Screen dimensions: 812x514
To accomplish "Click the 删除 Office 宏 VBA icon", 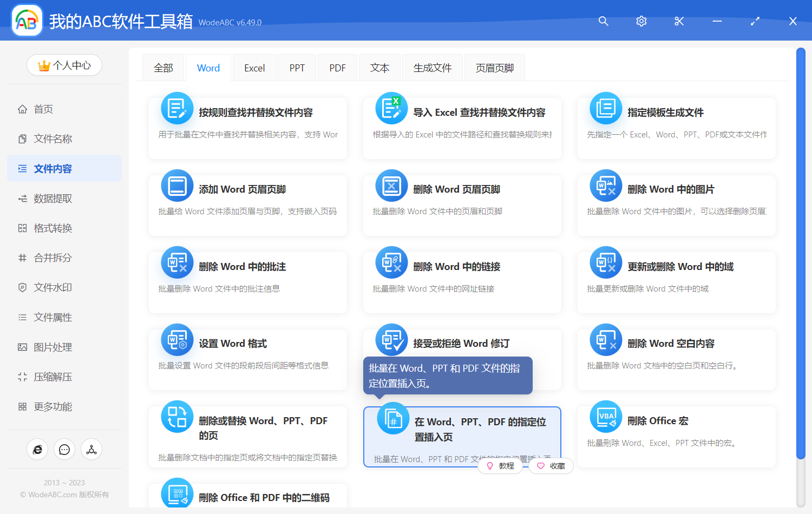I will coord(606,417).
